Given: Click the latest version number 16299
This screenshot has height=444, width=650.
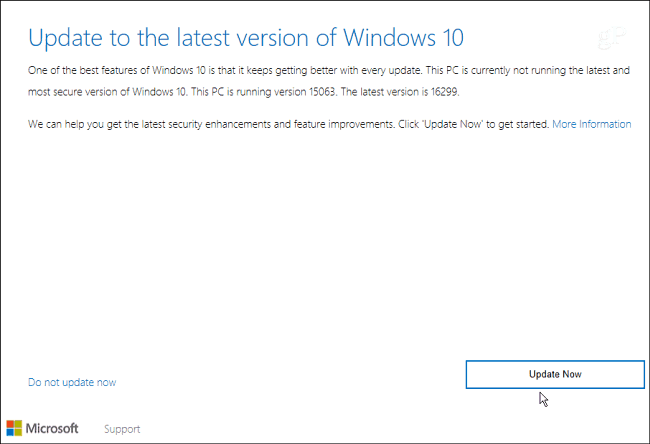Looking at the screenshot, I should pos(444,92).
